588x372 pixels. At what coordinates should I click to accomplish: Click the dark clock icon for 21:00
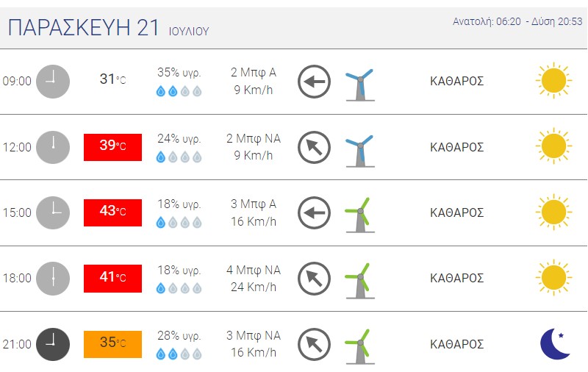(x=53, y=343)
